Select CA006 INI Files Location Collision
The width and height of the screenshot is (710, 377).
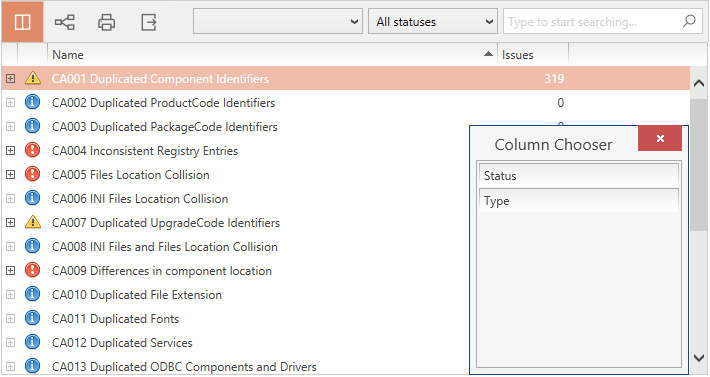click(x=140, y=199)
